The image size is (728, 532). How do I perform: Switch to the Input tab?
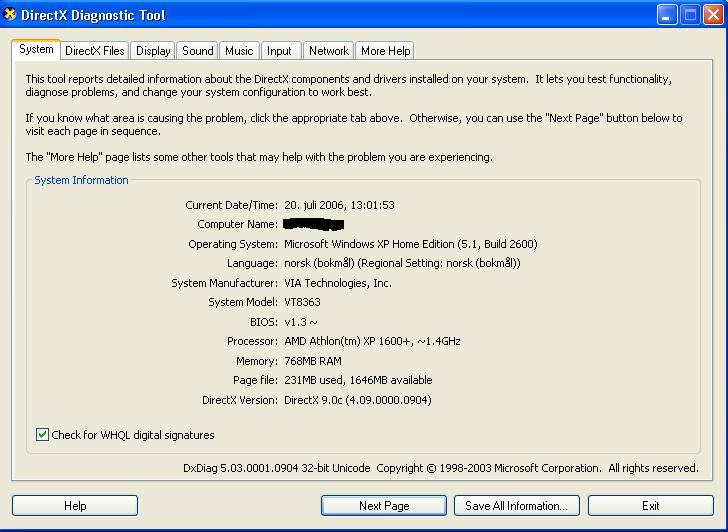279,51
